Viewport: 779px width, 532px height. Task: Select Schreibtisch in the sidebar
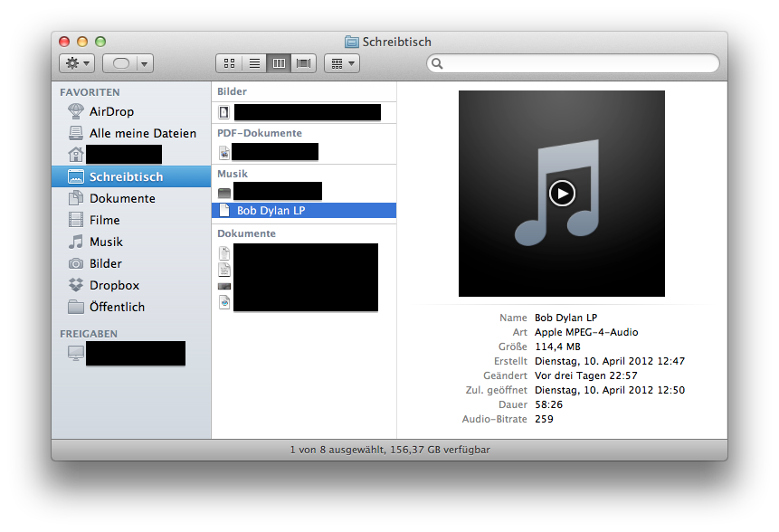point(132,176)
